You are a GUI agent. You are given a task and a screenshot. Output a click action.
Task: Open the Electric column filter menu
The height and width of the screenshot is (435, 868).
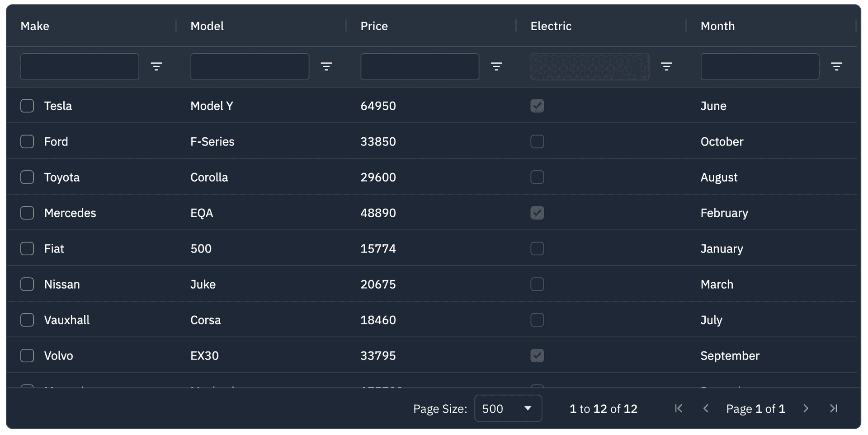[666, 67]
